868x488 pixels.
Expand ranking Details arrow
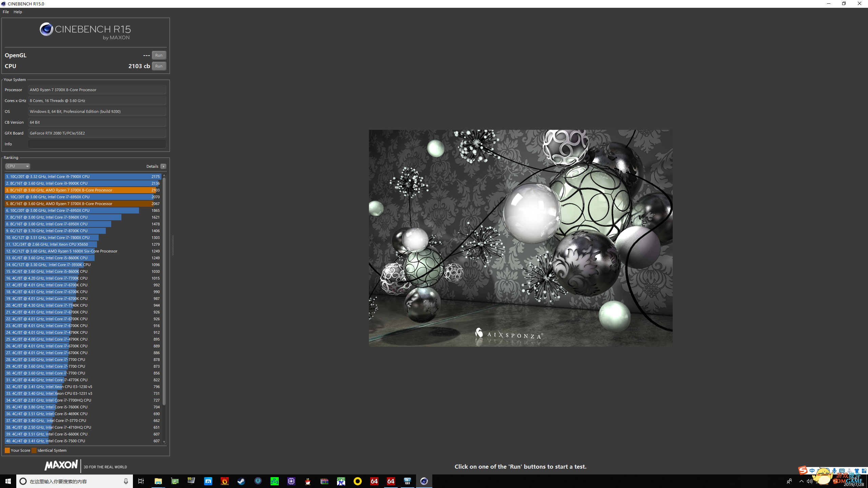pyautogui.click(x=163, y=166)
